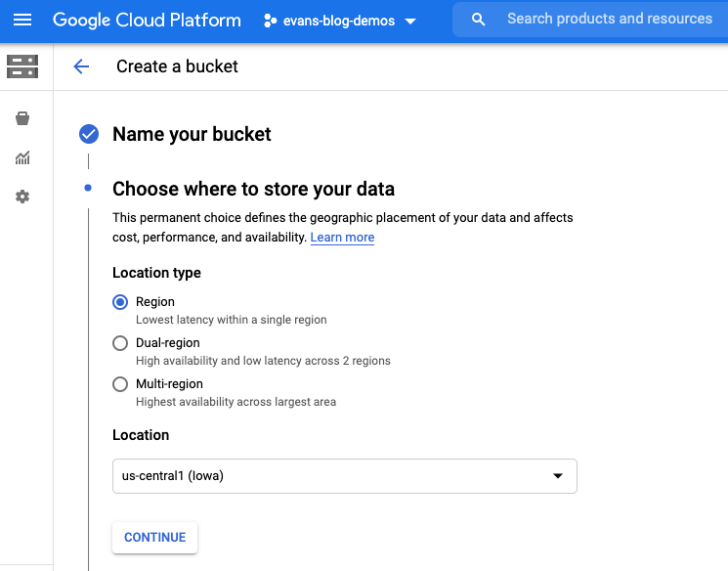This screenshot has height=571, width=728.
Task: Open the monitoring chart sidebar icon
Action: [x=22, y=157]
